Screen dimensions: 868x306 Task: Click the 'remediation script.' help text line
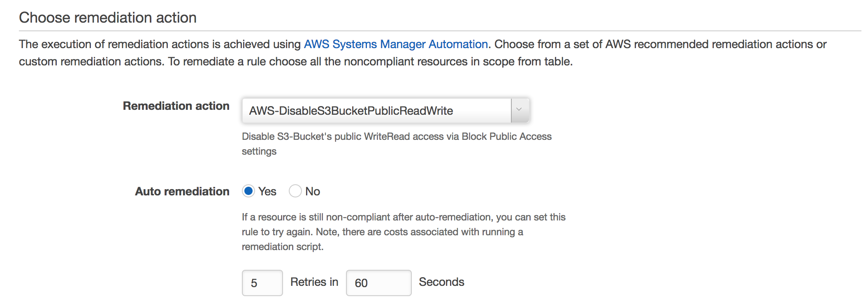coord(283,246)
